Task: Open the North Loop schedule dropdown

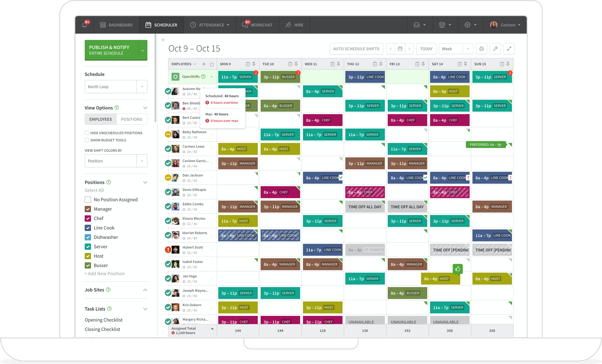Action: (142, 86)
